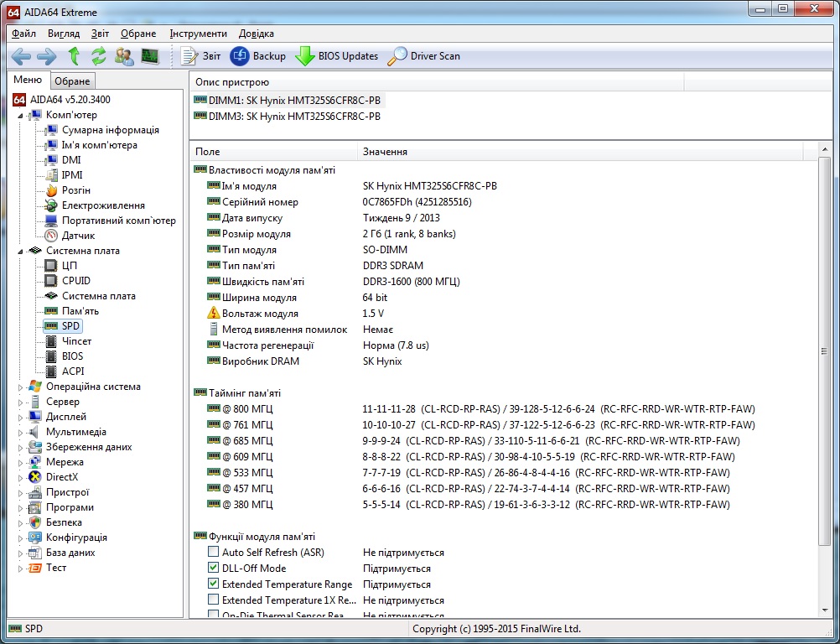Open the Вигляд menu

click(x=63, y=34)
